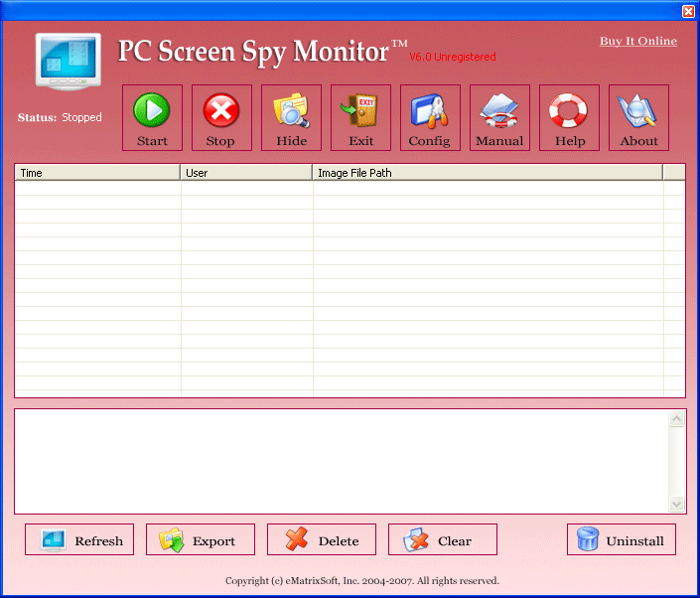
Task: Clear all logged records
Action: pos(443,539)
